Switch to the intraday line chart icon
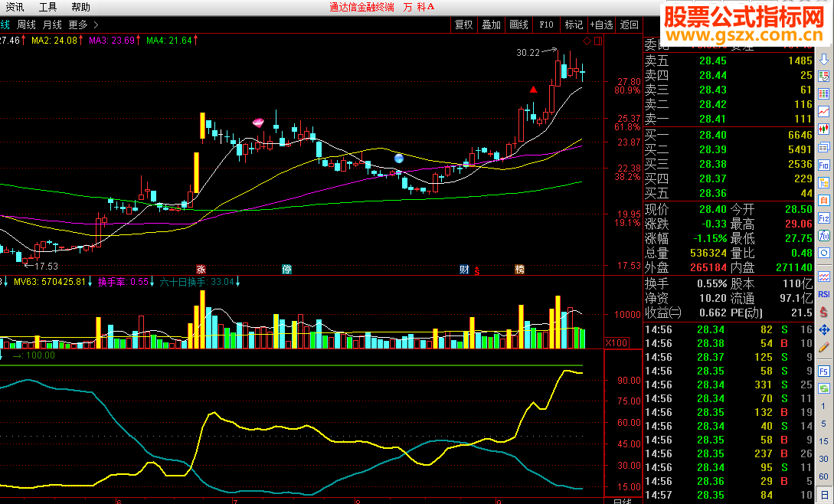 [824, 112]
